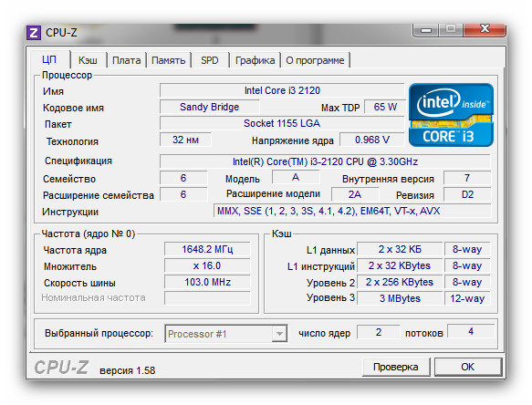Open the SPD tab
Image resolution: width=532 pixels, height=405 pixels.
(x=209, y=60)
